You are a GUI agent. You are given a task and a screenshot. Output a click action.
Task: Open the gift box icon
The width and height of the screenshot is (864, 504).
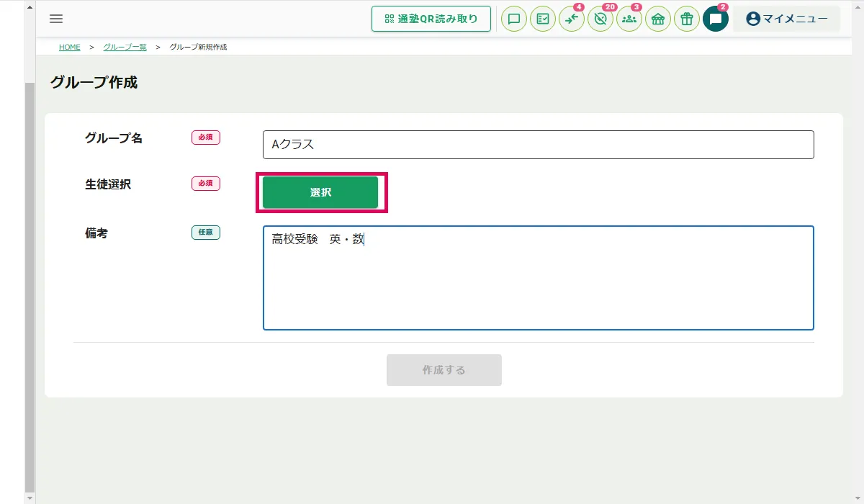point(687,19)
